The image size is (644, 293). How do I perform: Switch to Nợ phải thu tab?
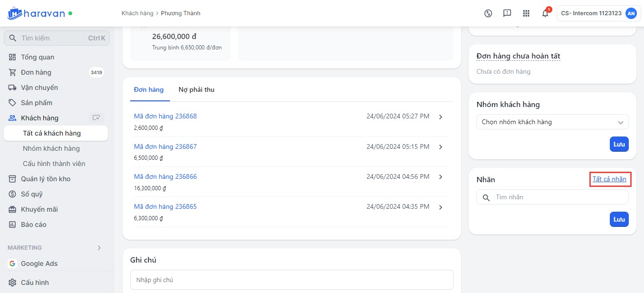click(x=196, y=89)
